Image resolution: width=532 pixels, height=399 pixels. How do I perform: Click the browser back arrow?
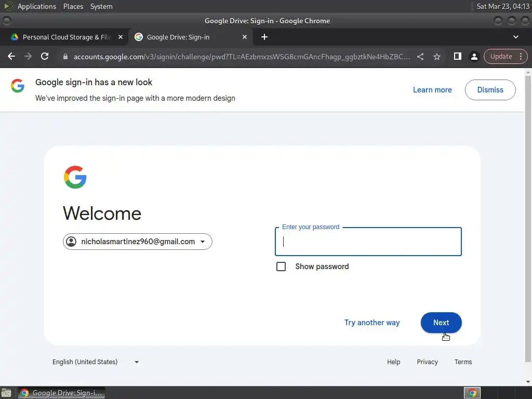(x=11, y=56)
